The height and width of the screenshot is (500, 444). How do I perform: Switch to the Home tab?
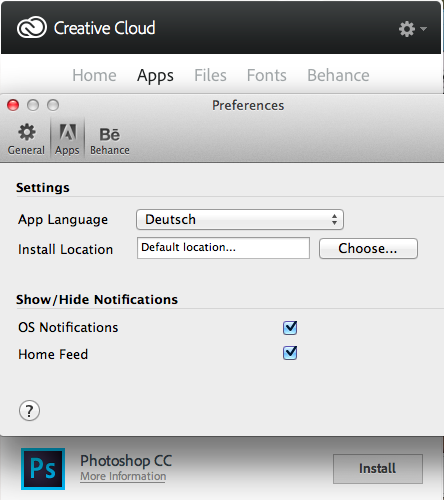94,75
